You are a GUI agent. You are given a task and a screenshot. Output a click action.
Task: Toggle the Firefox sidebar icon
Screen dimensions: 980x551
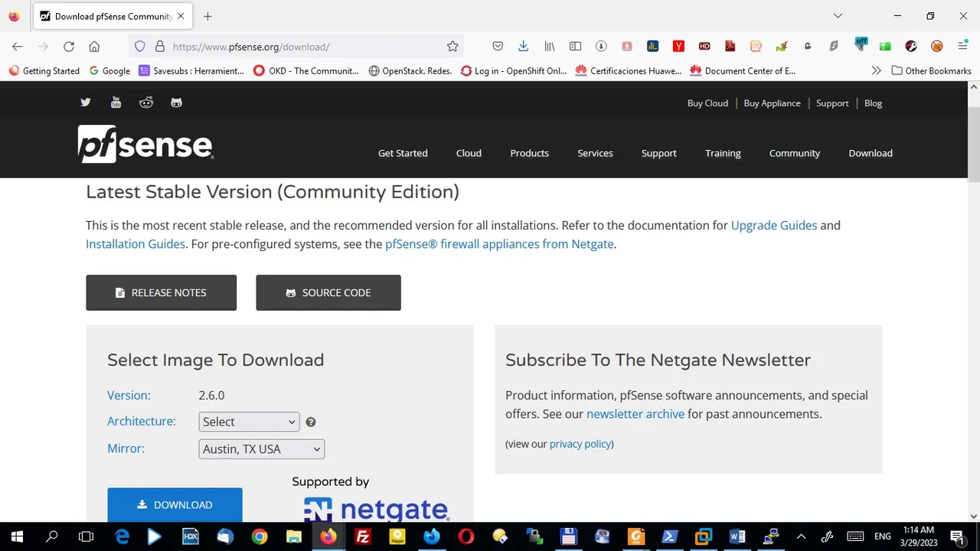(575, 47)
